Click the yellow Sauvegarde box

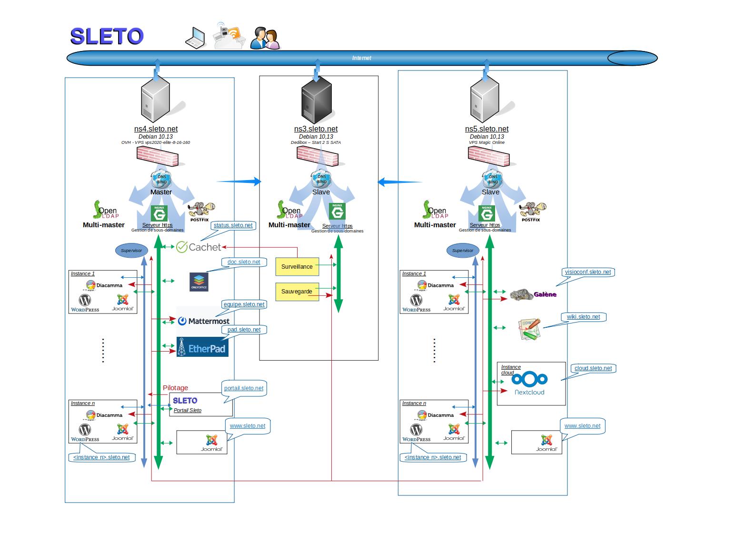coord(297,292)
